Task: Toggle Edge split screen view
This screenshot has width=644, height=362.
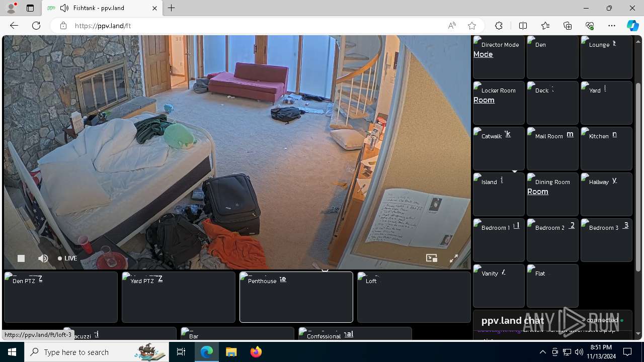Action: pyautogui.click(x=523, y=26)
